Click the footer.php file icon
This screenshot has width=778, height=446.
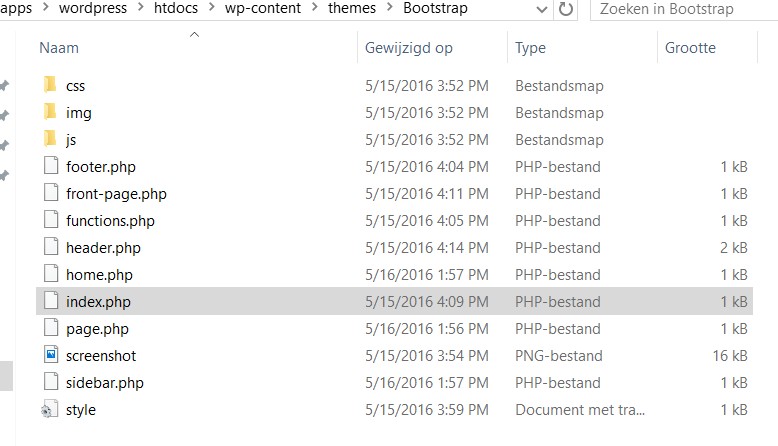(x=51, y=166)
